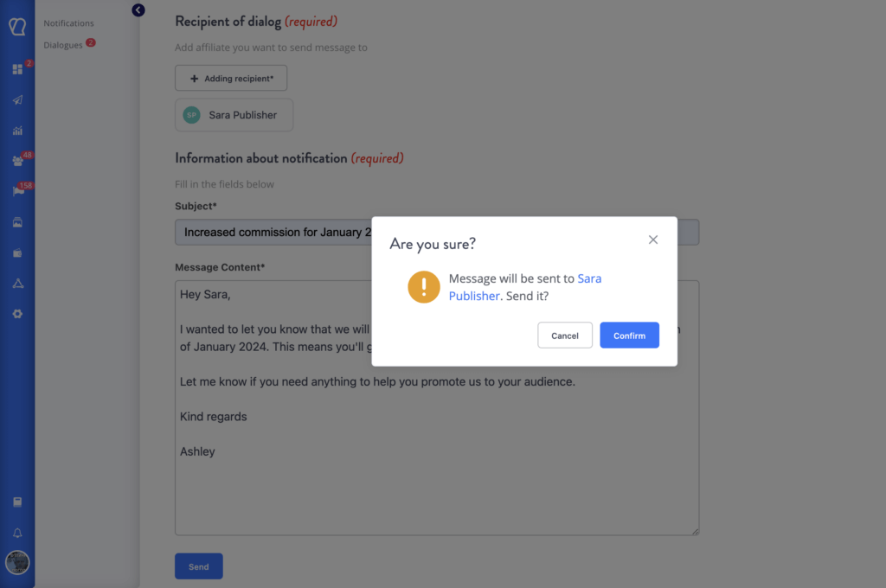Open the megaphone icon with 158 badge
This screenshot has height=588, width=886.
coord(17,191)
